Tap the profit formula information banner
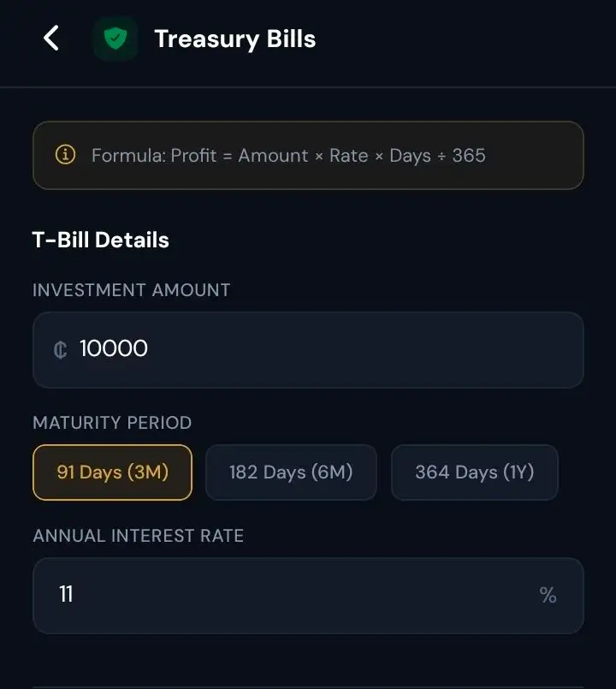 click(x=308, y=155)
